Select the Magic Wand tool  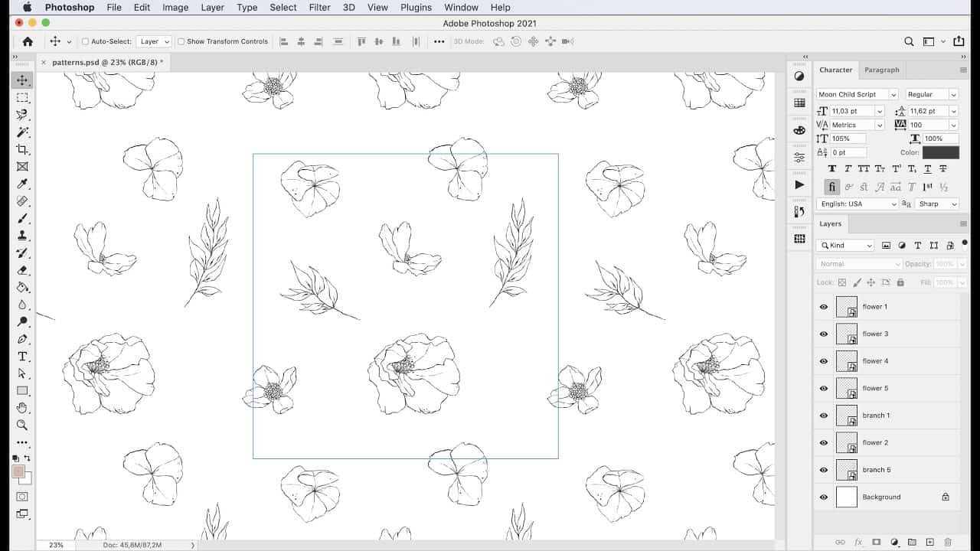coord(22,132)
